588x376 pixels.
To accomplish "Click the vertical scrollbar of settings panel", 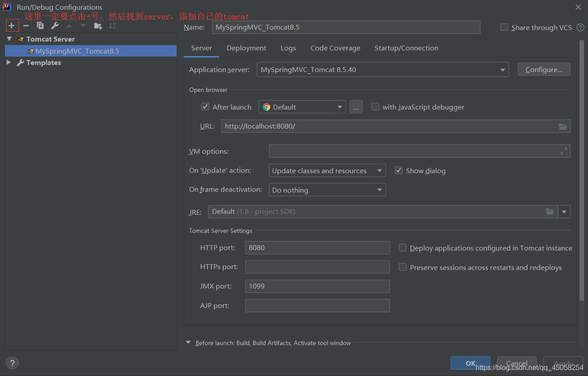I will click(x=582, y=171).
